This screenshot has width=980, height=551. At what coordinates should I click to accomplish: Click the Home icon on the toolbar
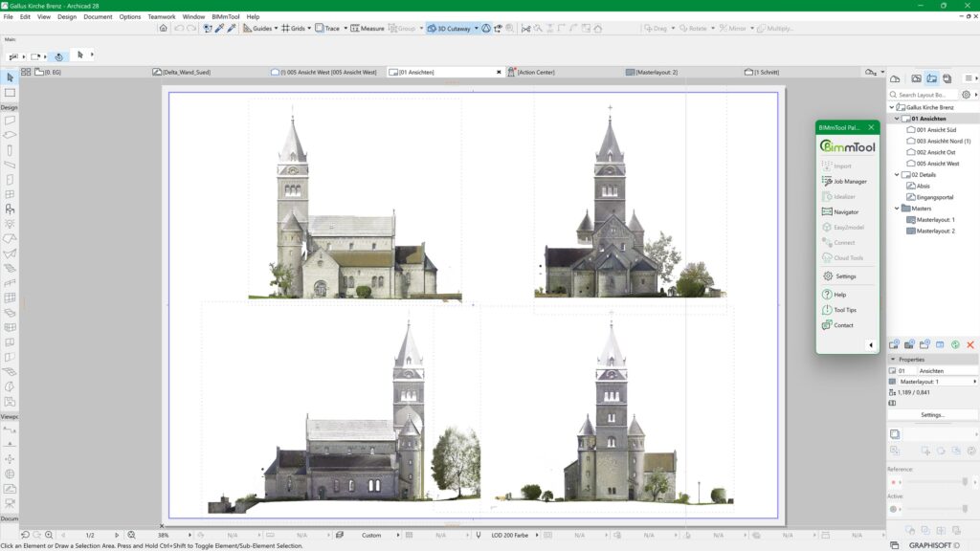pos(163,28)
